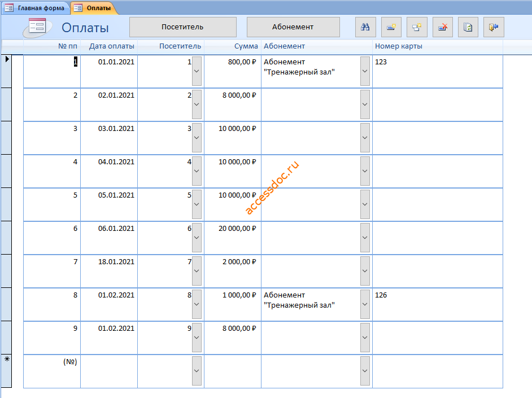
Task: Add a new record with the star icon
Action: [x=391, y=27]
